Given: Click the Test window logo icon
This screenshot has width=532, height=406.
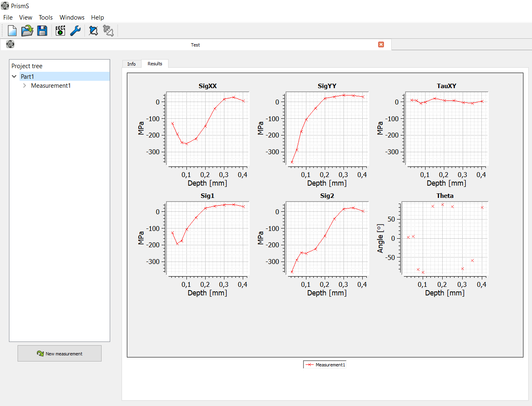Looking at the screenshot, I should (x=10, y=44).
